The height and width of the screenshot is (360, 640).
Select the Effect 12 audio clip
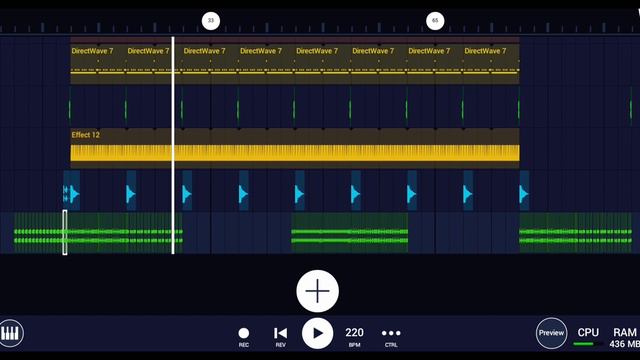(295, 148)
